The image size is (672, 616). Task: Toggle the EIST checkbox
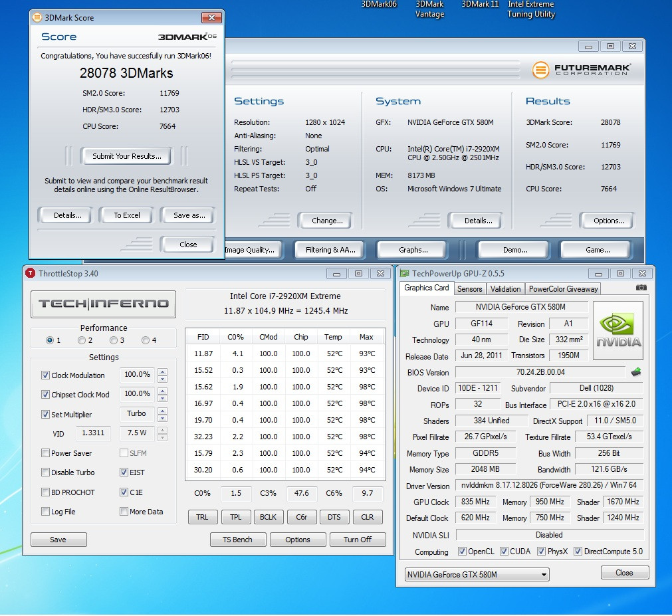tap(124, 472)
